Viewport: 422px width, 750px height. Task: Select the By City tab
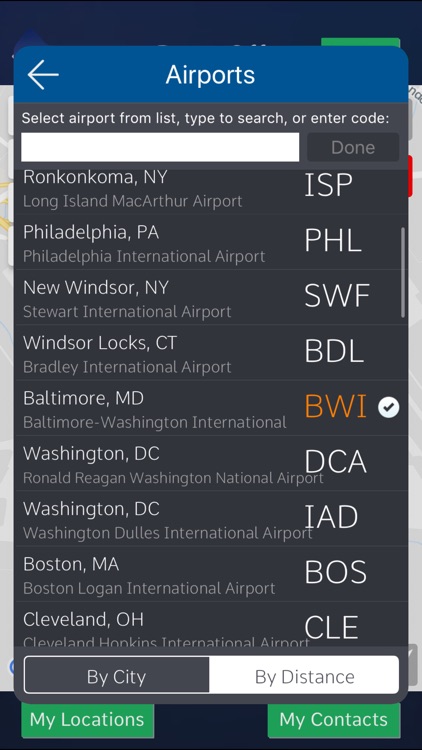[116, 677]
